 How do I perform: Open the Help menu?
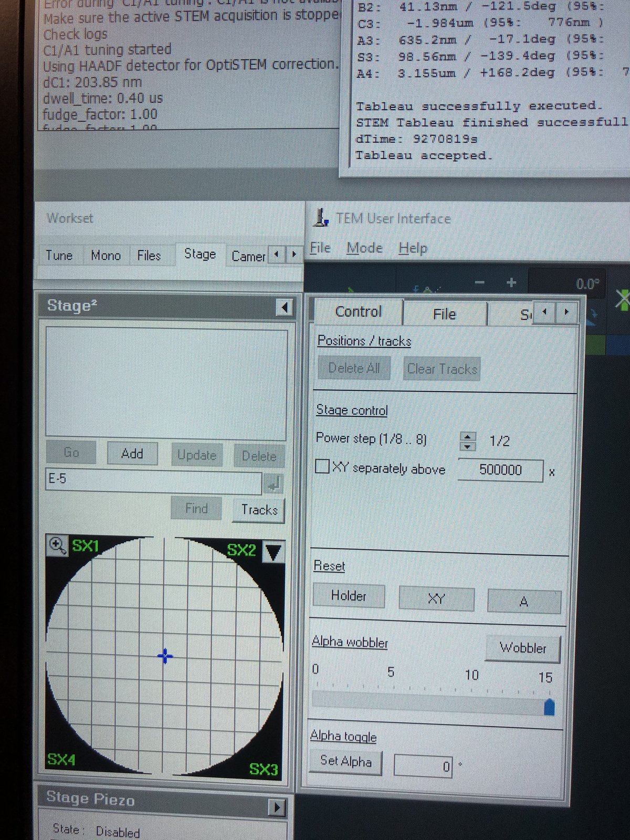click(413, 248)
